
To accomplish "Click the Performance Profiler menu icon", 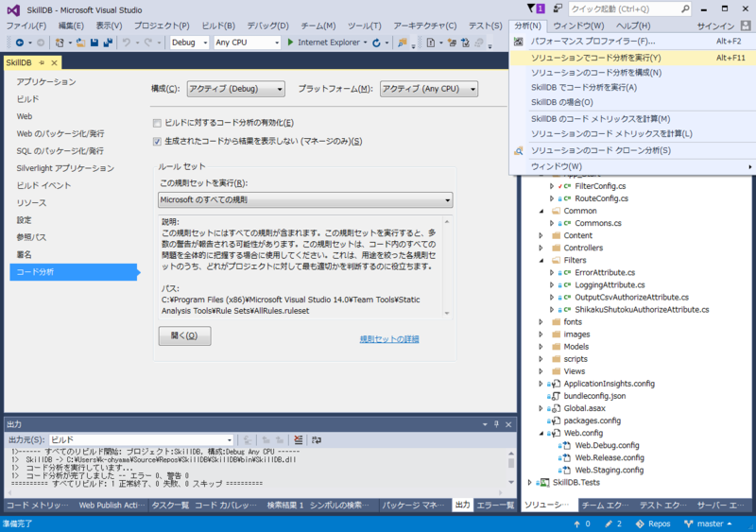I will pyautogui.click(x=518, y=42).
